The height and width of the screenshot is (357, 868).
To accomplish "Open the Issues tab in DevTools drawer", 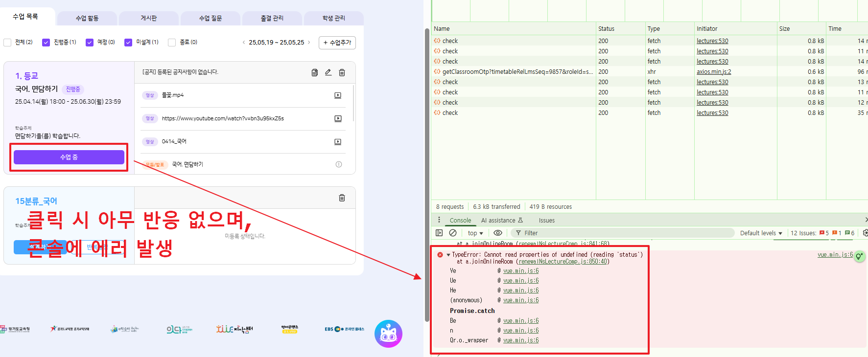I will pos(546,221).
